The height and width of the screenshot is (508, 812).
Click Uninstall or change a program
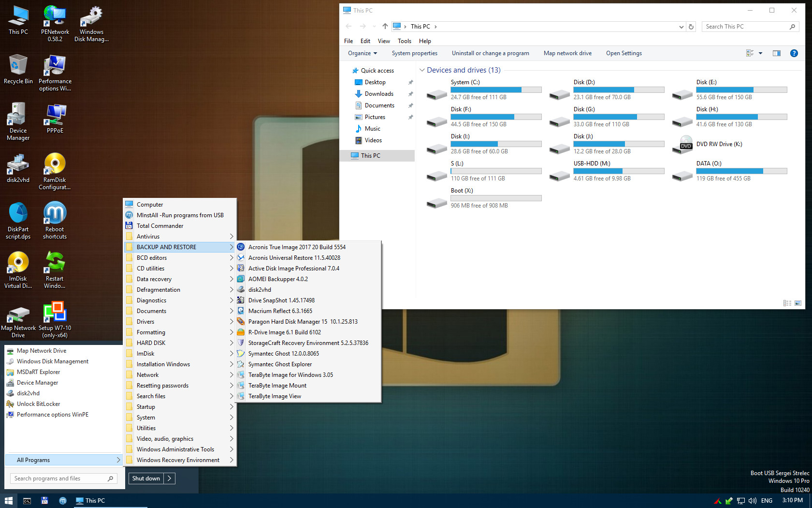point(491,53)
